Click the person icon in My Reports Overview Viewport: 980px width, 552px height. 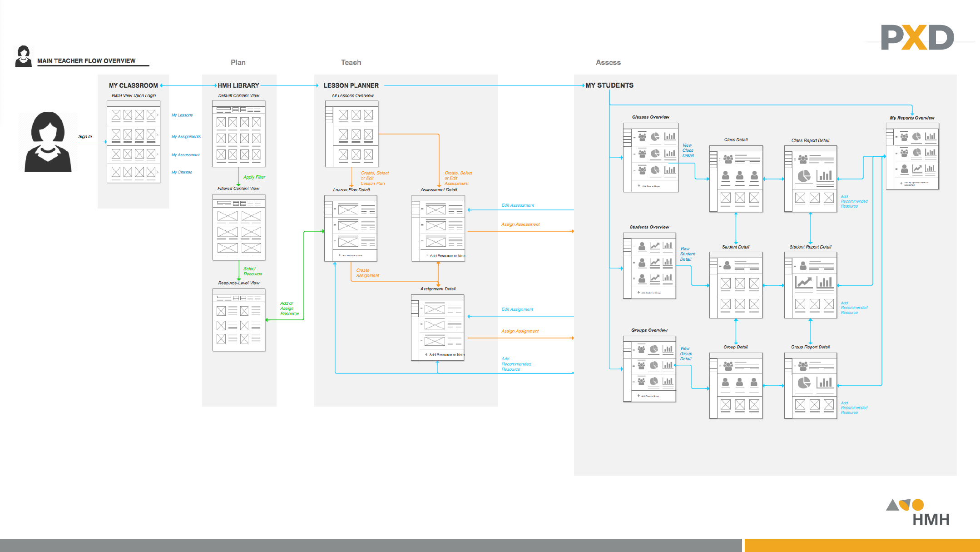tap(905, 169)
